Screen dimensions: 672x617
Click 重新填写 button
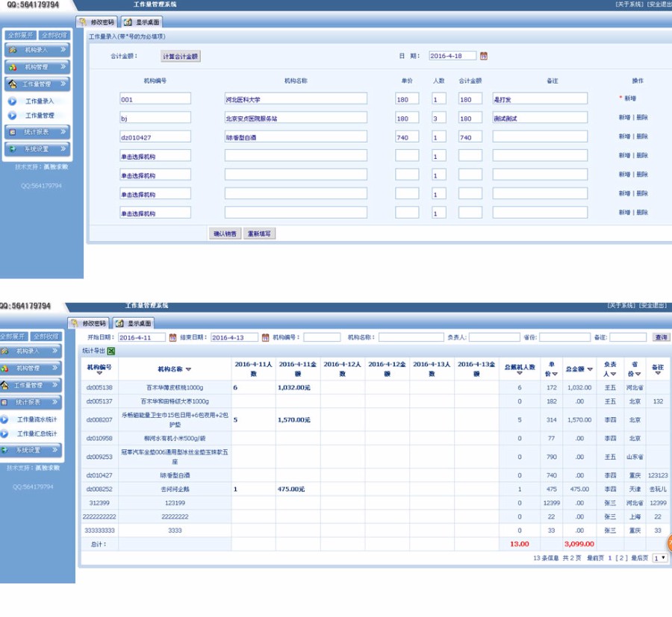pyautogui.click(x=259, y=234)
